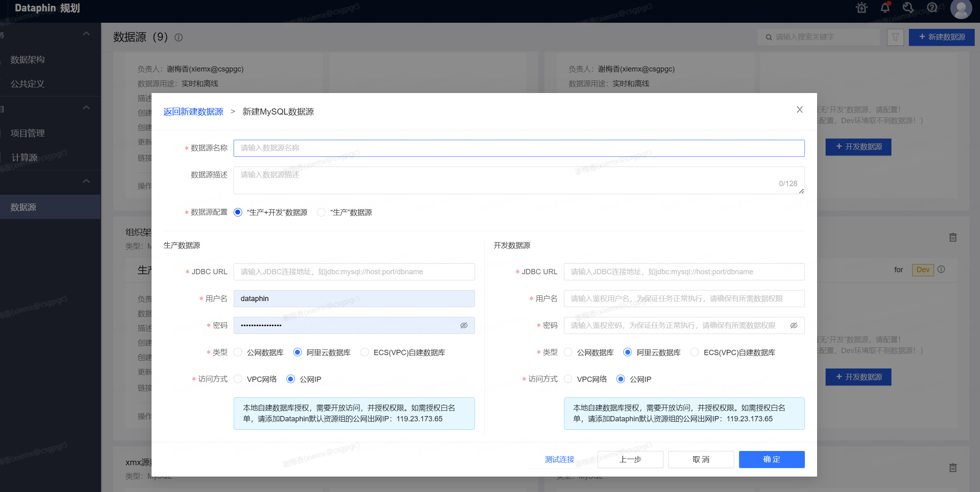Open the alarm/monitor icon in top bar
The width and height of the screenshot is (980, 492).
861,8
